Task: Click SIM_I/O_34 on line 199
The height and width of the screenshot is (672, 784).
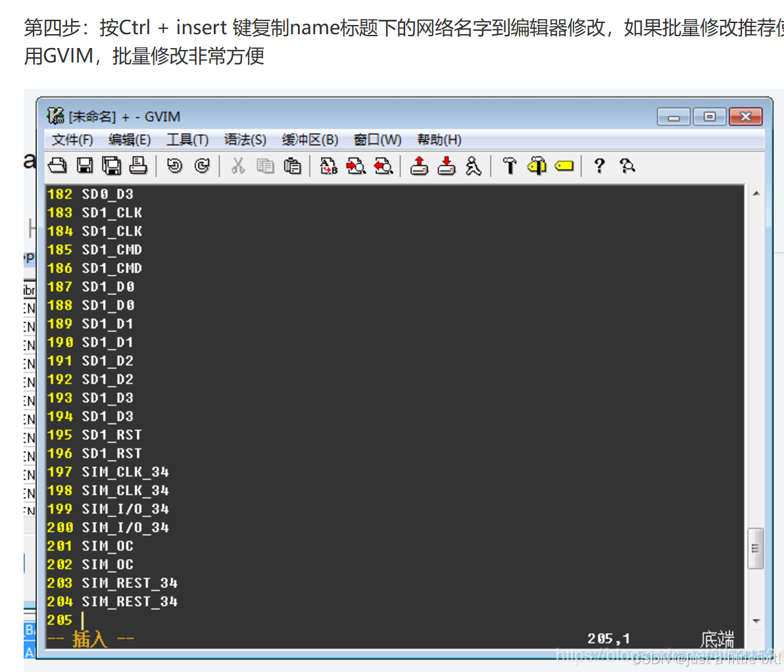Action: click(126, 508)
